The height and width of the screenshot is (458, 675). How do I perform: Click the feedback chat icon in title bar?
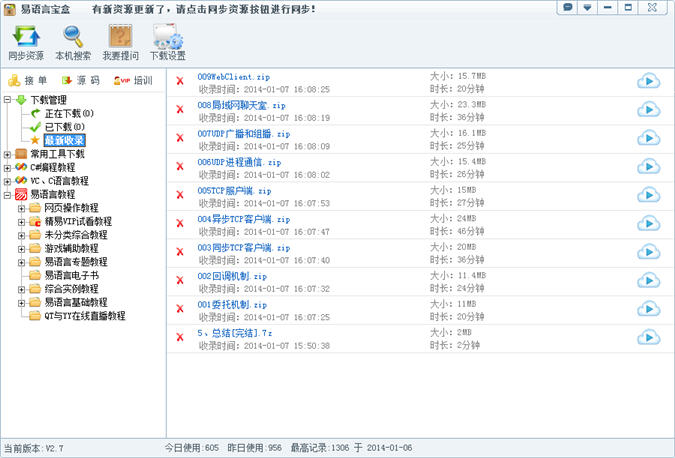568,8
